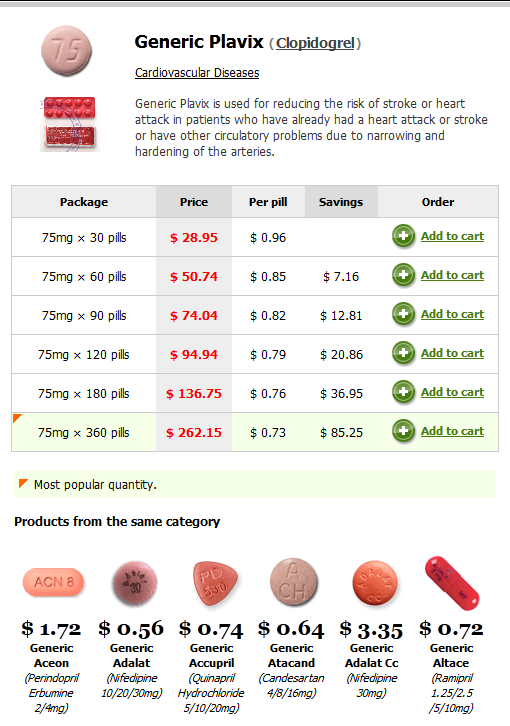Click the red blister pack image
Screen dimensions: 510x726
click(x=69, y=124)
